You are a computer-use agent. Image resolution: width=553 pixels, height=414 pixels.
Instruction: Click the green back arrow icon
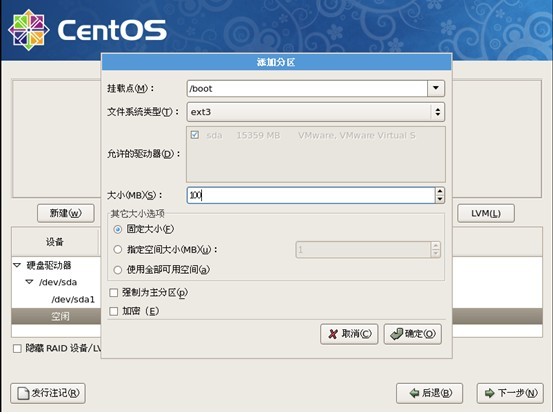click(x=414, y=393)
